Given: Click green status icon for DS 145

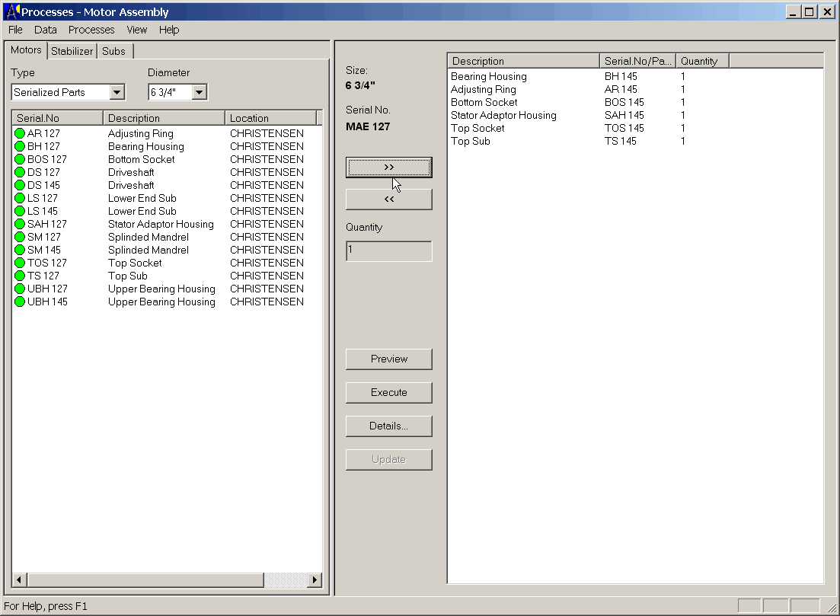Looking at the screenshot, I should pos(20,185).
